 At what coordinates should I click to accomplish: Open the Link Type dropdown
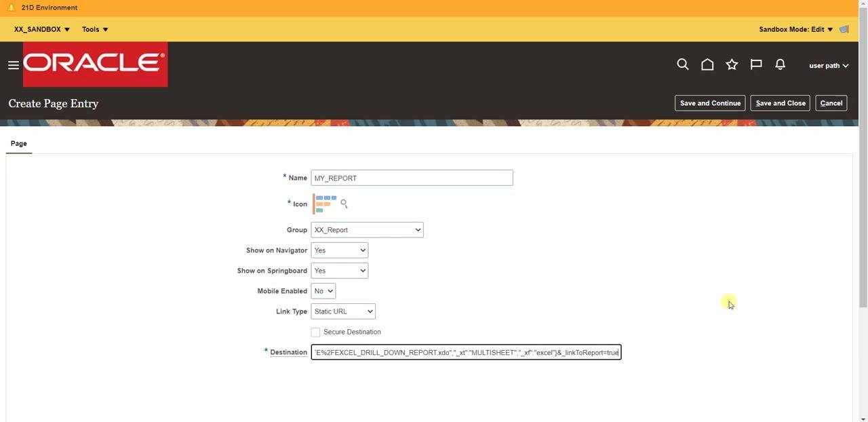click(x=343, y=311)
